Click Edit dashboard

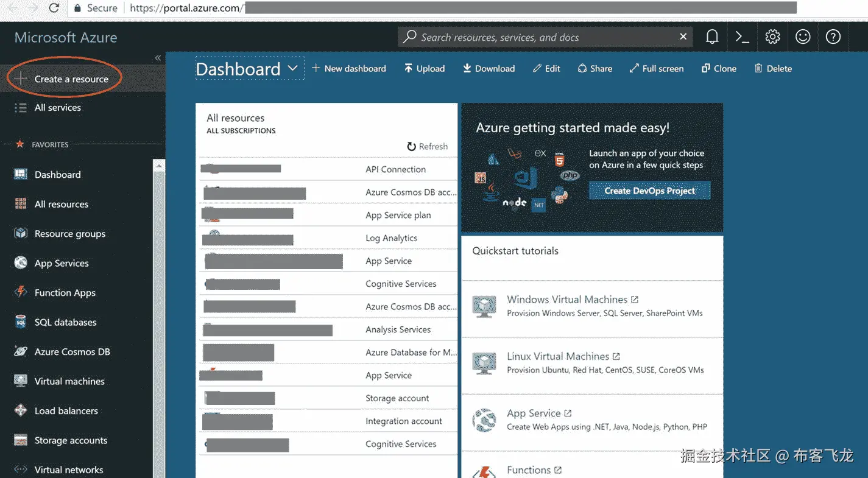(x=546, y=69)
